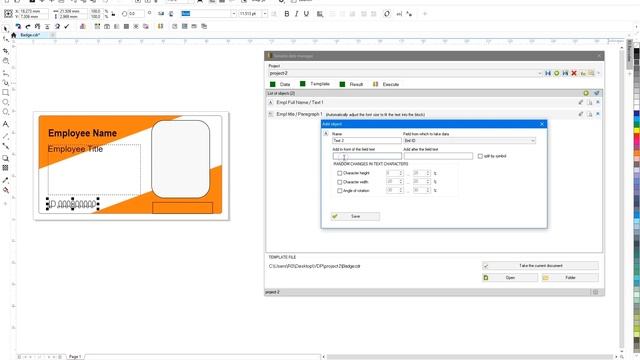This screenshot has width=640, height=360.
Task: Select the Eyedropper tool in toolbox
Action: pyautogui.click(x=5, y=180)
